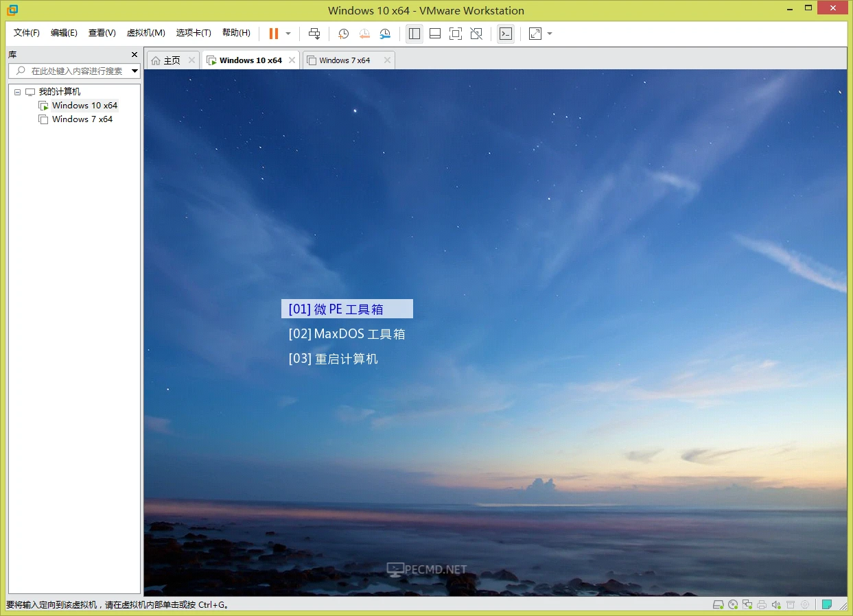Click the CD/DVD drive status icon

coord(733,605)
